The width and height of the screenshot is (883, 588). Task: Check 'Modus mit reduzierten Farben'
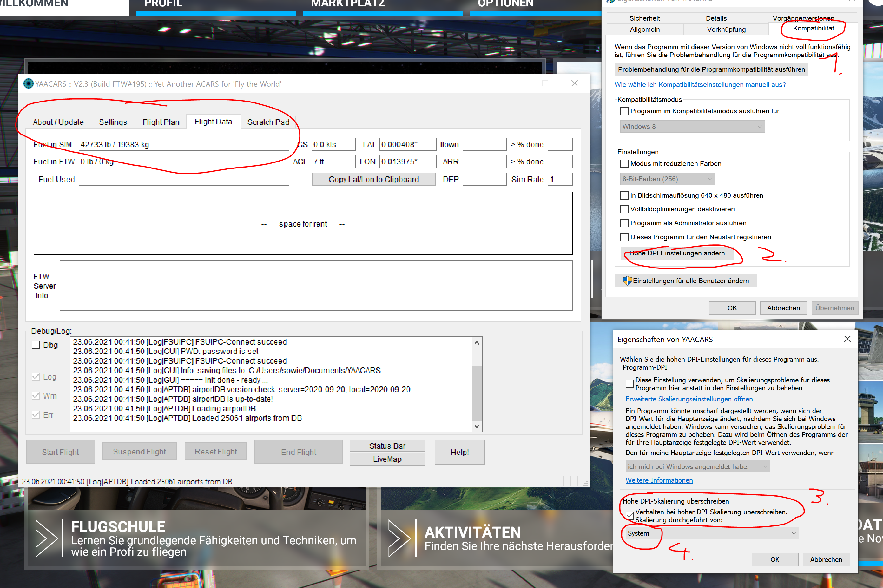(x=624, y=163)
